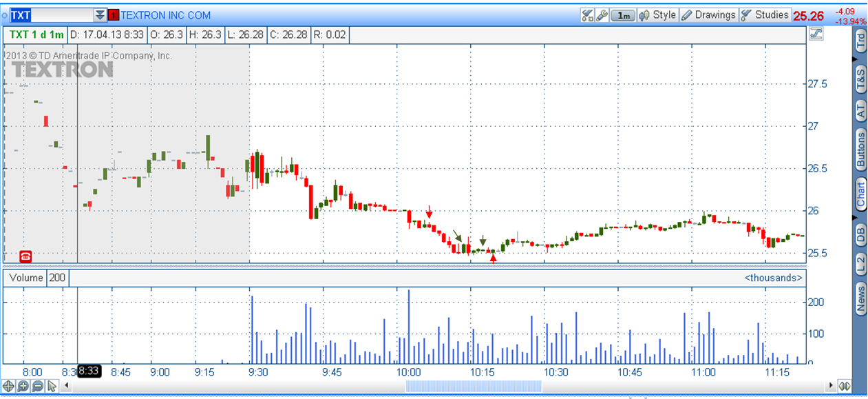Click the pan/crosshair tool at bottom-left
This screenshot has height=399, width=868.
click(9, 386)
